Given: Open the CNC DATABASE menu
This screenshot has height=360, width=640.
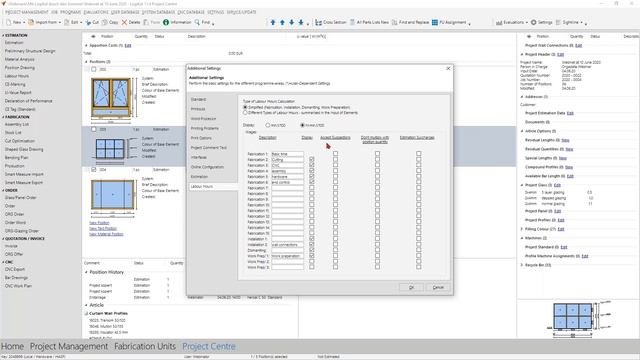Looking at the screenshot, I should pos(191,12).
